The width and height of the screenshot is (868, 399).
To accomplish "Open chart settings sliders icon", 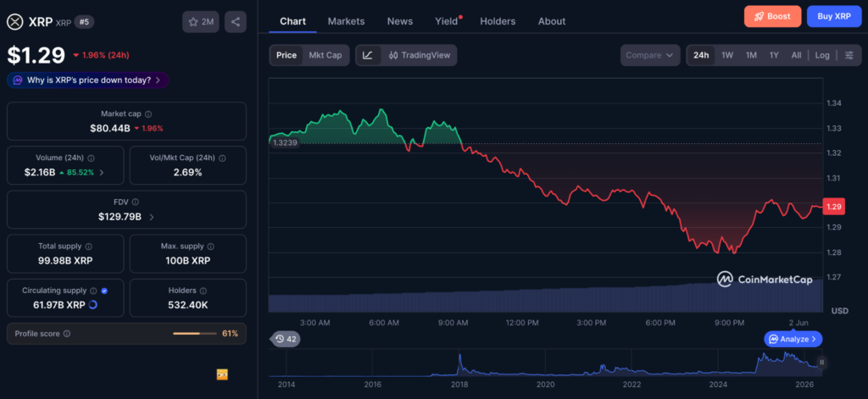I will [x=849, y=55].
